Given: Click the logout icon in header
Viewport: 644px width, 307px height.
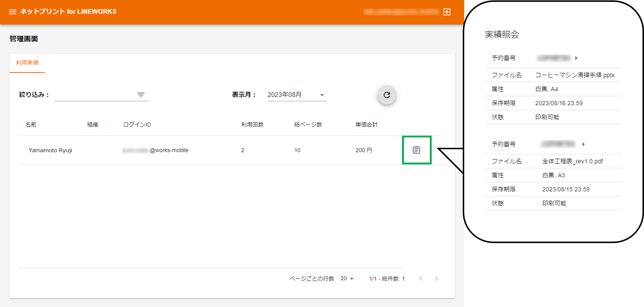Looking at the screenshot, I should 447,12.
